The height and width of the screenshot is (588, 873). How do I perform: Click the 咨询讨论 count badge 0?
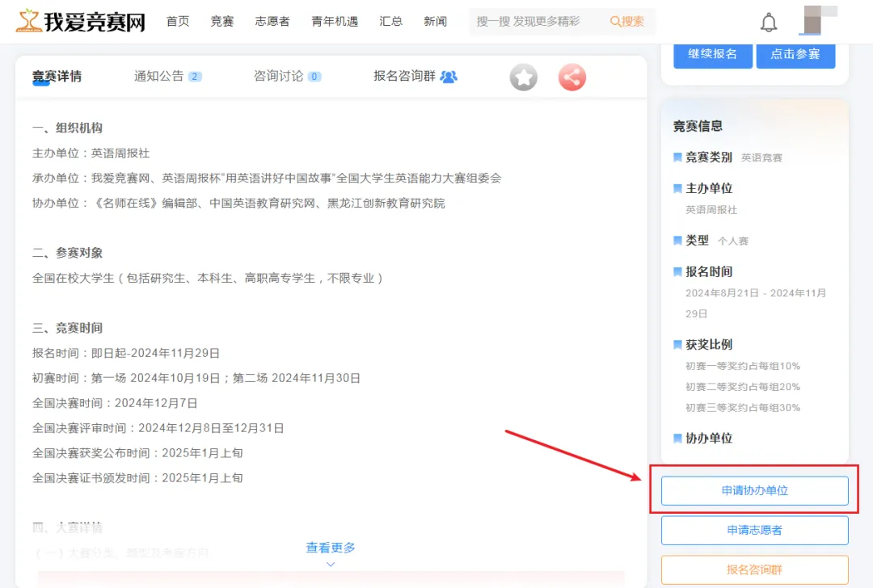(x=314, y=77)
